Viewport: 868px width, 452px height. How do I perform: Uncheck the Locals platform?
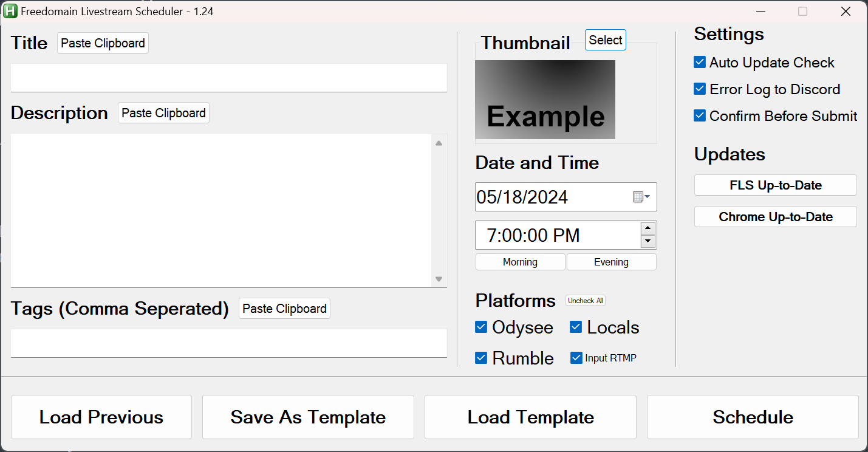(576, 327)
